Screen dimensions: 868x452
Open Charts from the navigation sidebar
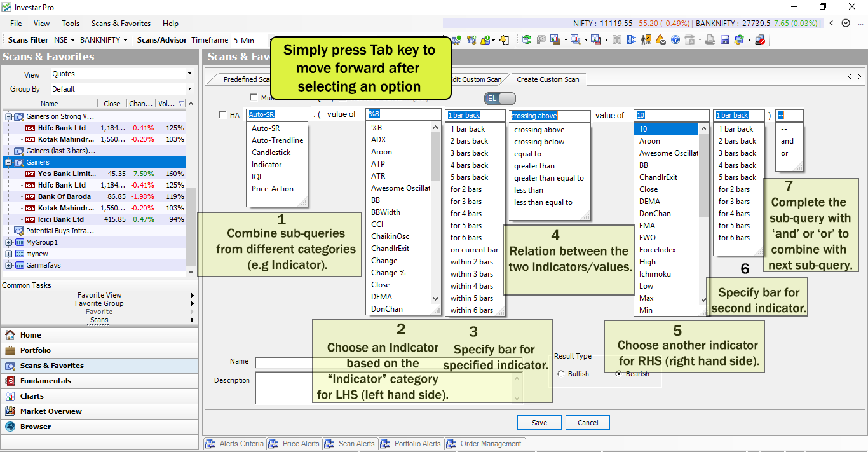tap(32, 396)
